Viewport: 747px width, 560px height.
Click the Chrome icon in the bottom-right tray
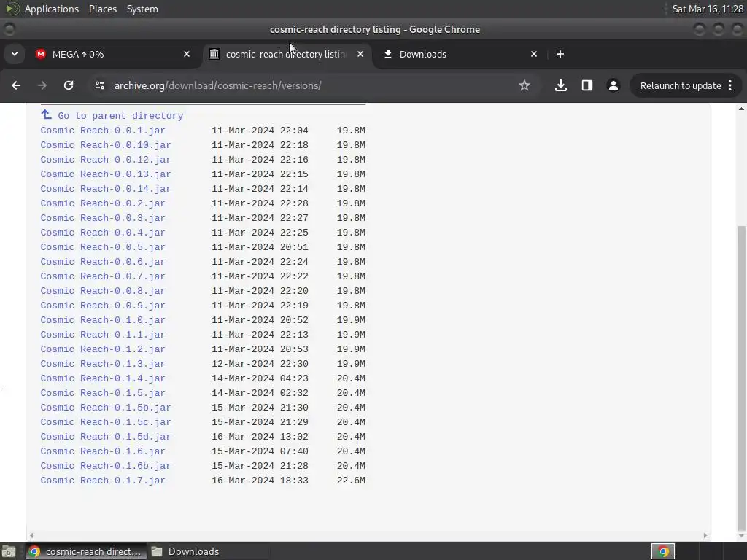662,551
